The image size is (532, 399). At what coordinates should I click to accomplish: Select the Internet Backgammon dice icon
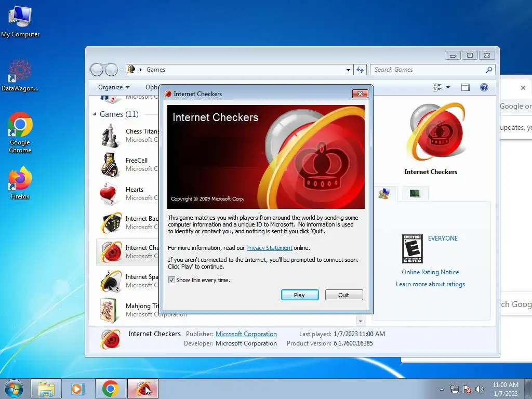pos(111,222)
